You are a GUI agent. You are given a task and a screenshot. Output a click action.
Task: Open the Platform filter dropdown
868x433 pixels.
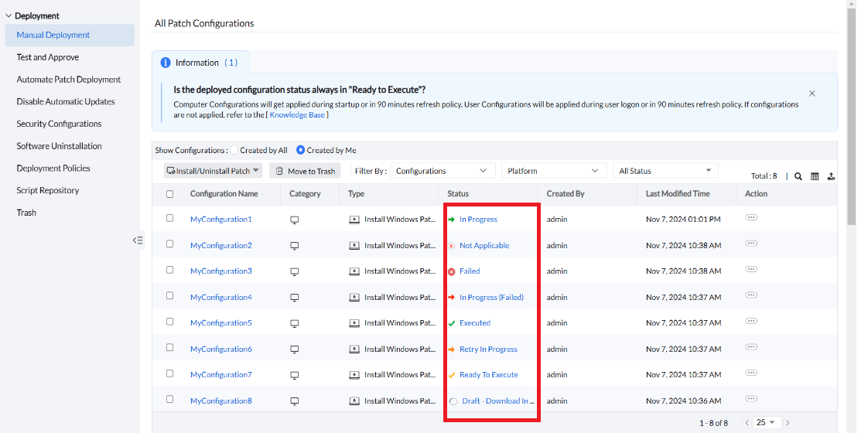click(x=554, y=171)
